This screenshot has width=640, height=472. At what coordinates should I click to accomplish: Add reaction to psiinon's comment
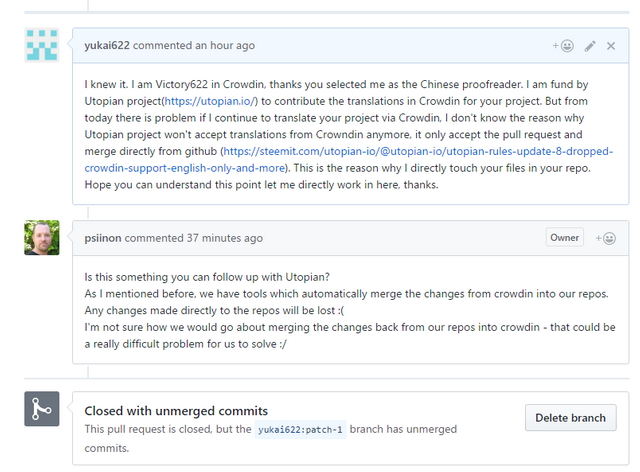point(605,238)
